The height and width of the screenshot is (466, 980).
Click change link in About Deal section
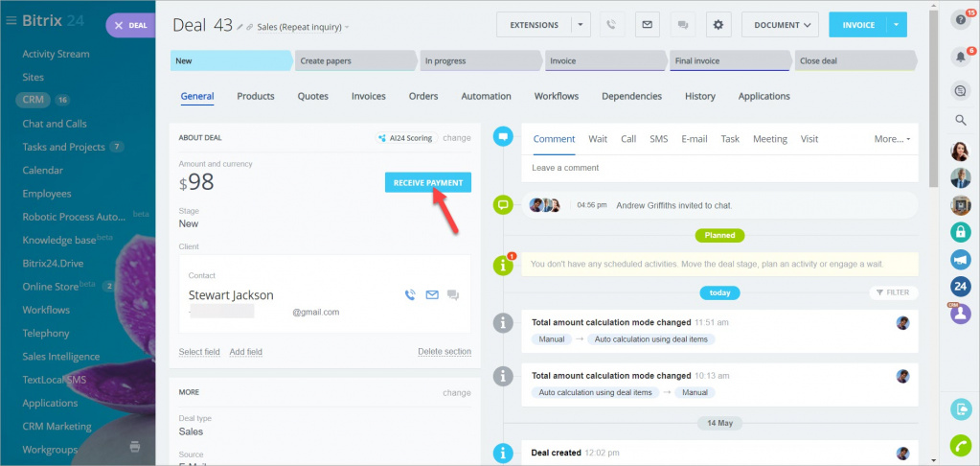[x=457, y=138]
